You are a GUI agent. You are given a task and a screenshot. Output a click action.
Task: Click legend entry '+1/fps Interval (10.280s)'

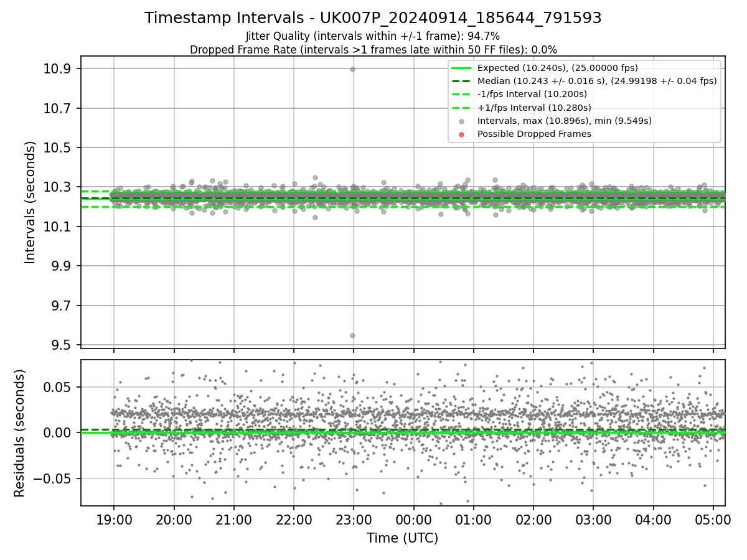click(x=533, y=108)
